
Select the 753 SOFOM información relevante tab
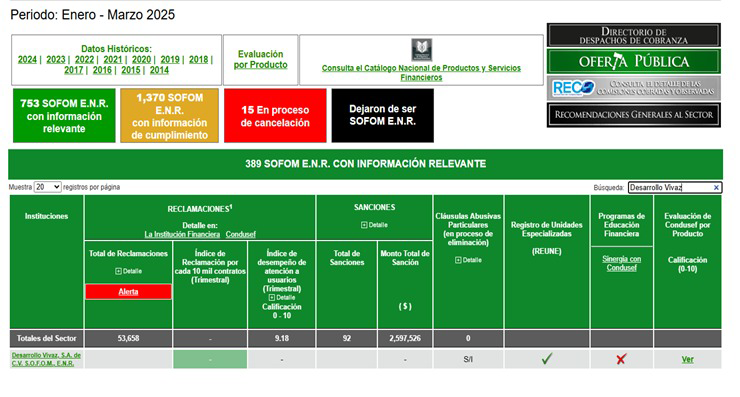pyautogui.click(x=64, y=116)
